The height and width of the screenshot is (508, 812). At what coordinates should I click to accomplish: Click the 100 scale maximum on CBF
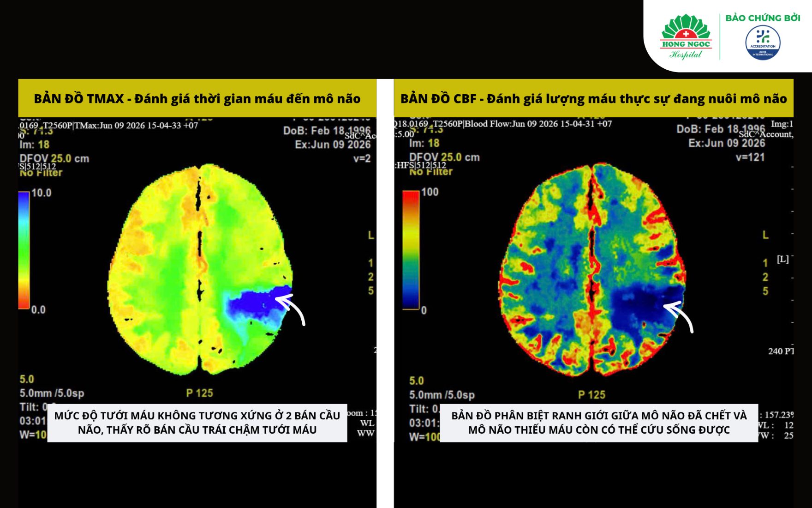(430, 192)
